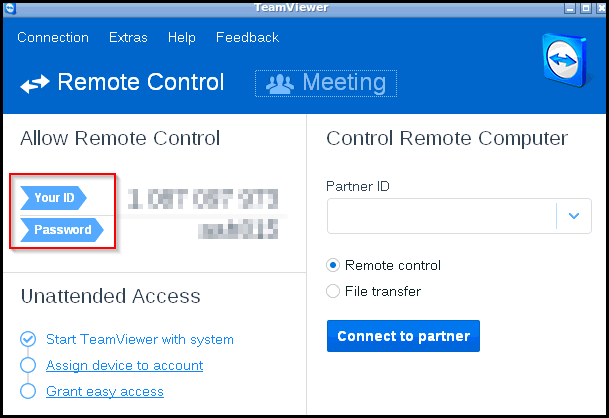
Task: Expand the Partner ID dropdown chevron
Action: (x=574, y=216)
